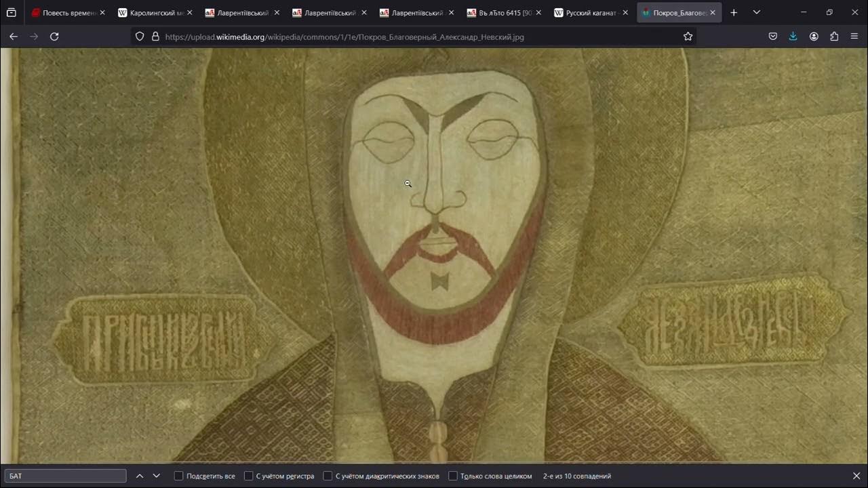This screenshot has height=488, width=868.
Task: Click the forward navigation arrow
Action: coord(34,37)
